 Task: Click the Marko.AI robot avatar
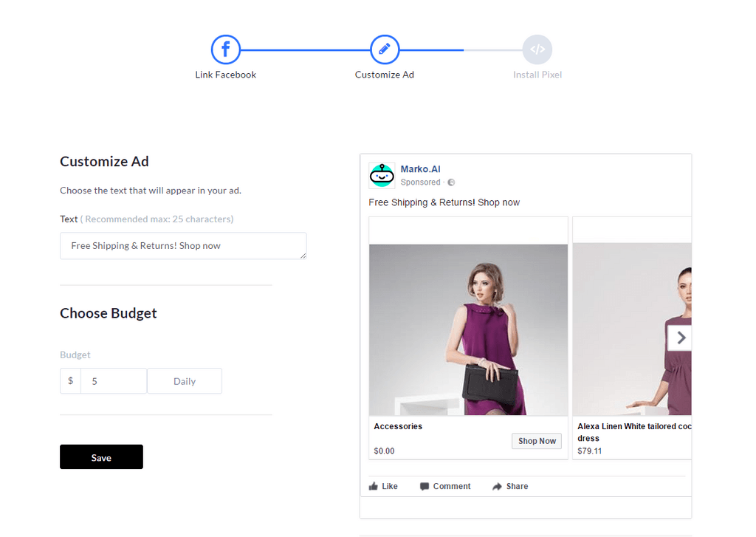pyautogui.click(x=382, y=175)
